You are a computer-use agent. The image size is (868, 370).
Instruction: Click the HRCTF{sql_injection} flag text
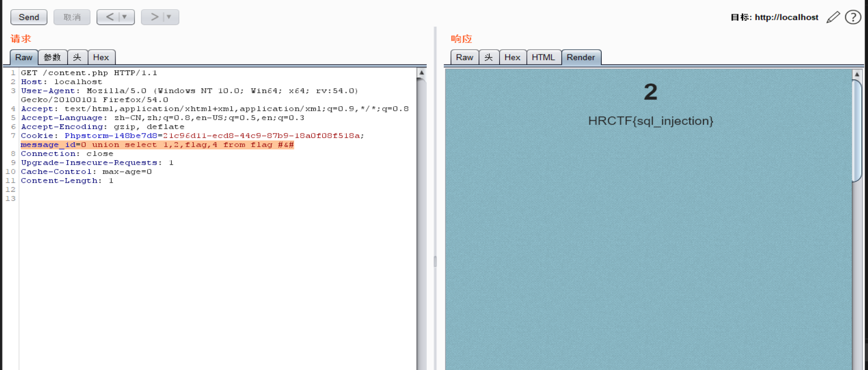point(650,121)
